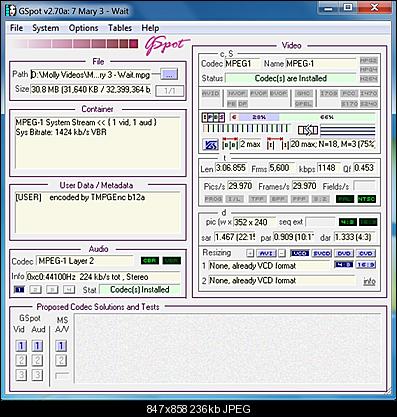
Task: Select the 4:3 resizing aspect button
Action: pos(343,265)
